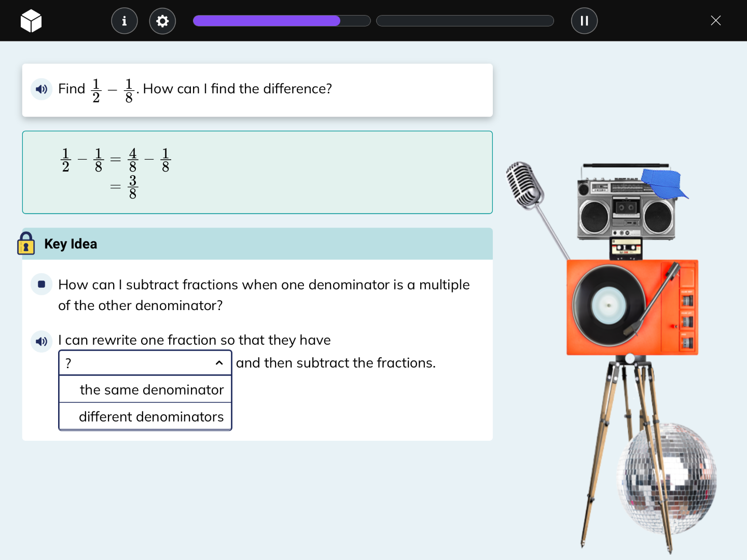Screen dimensions: 747x560
Task: Play audio for the rewrite sentence
Action: 41,341
